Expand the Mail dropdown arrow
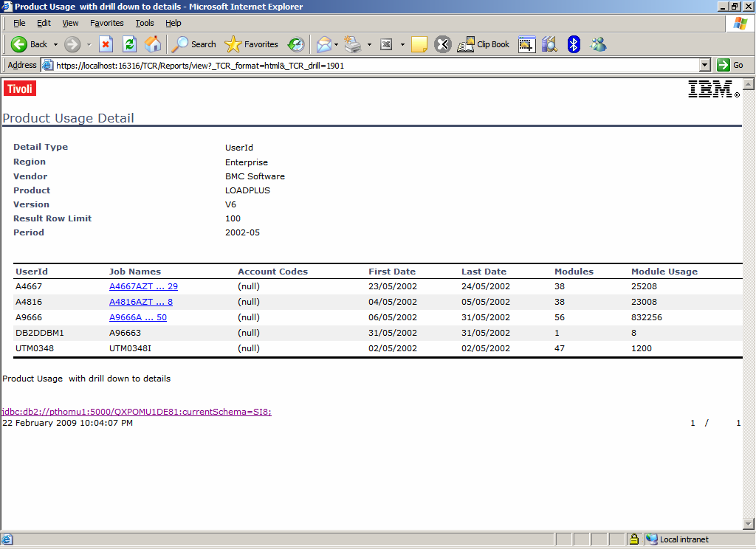Image resolution: width=756 pixels, height=549 pixels. 336,44
